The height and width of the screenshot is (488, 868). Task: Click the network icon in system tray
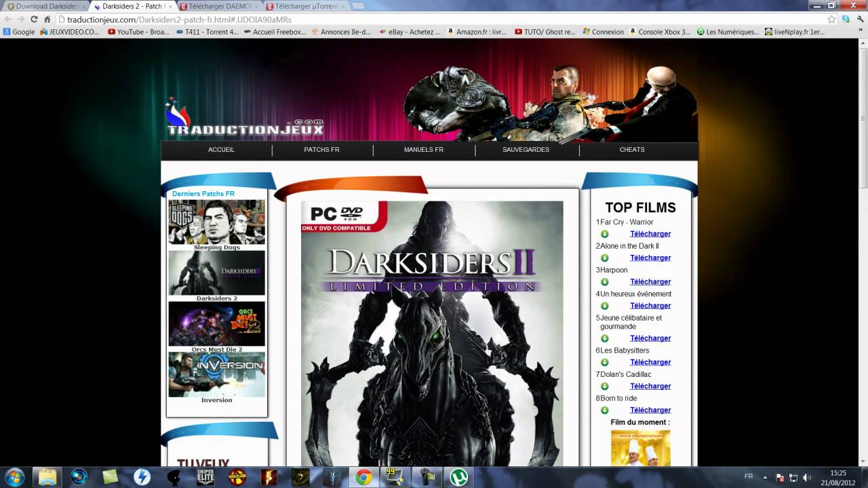click(x=793, y=477)
